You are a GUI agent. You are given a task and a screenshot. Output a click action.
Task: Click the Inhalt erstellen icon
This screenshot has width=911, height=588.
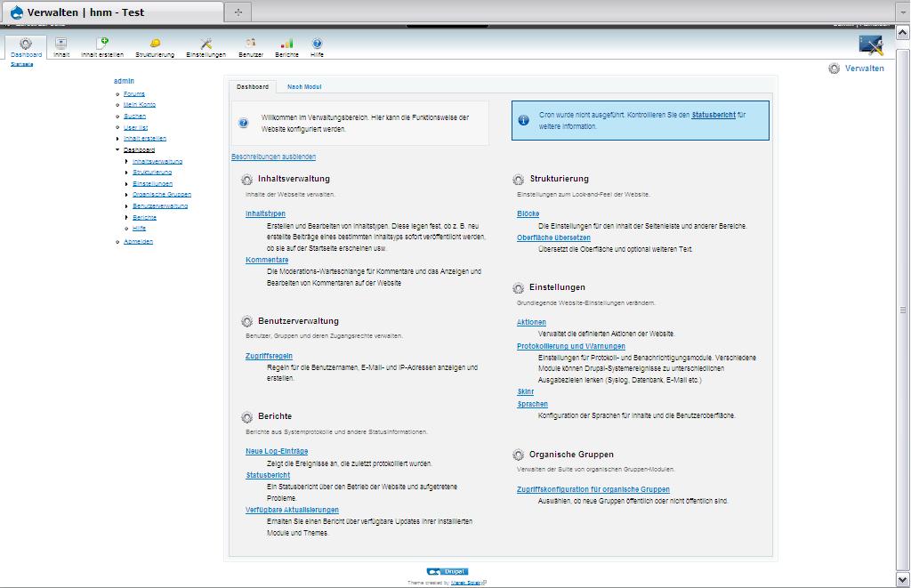click(102, 43)
